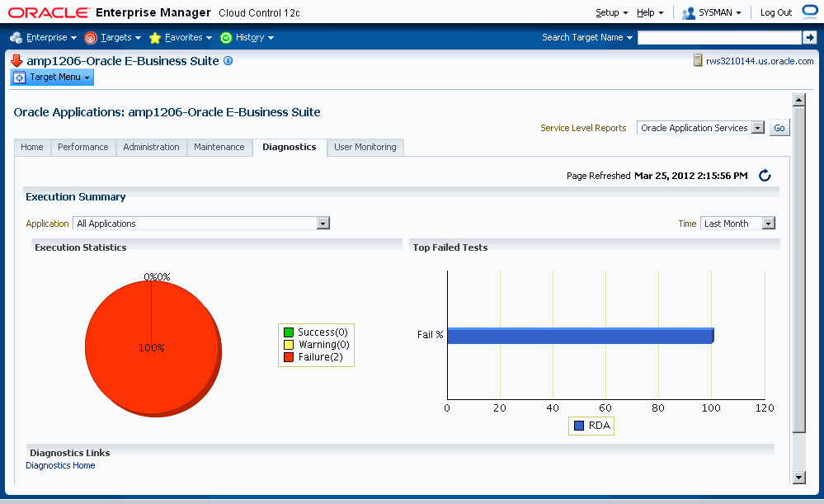Refresh the page using the refresh icon
The width and height of the screenshot is (824, 504).
tap(765, 176)
